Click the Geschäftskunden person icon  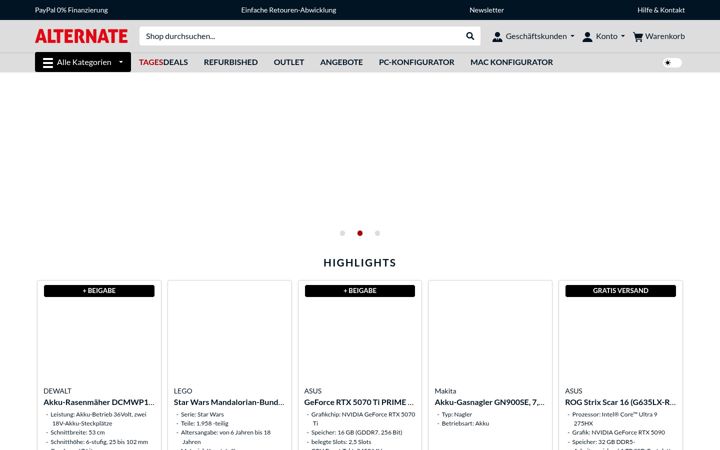pyautogui.click(x=497, y=37)
